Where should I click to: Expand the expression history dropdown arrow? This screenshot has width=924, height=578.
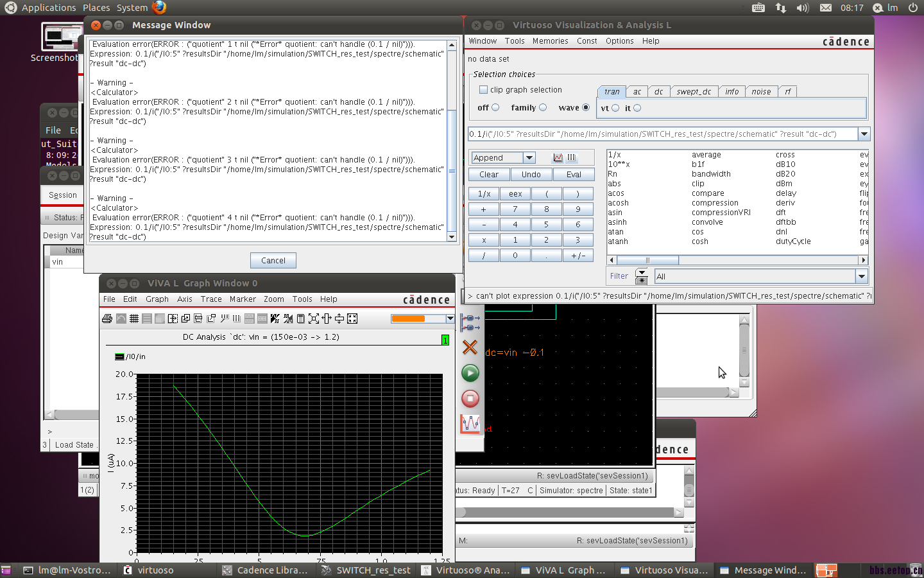pyautogui.click(x=864, y=134)
